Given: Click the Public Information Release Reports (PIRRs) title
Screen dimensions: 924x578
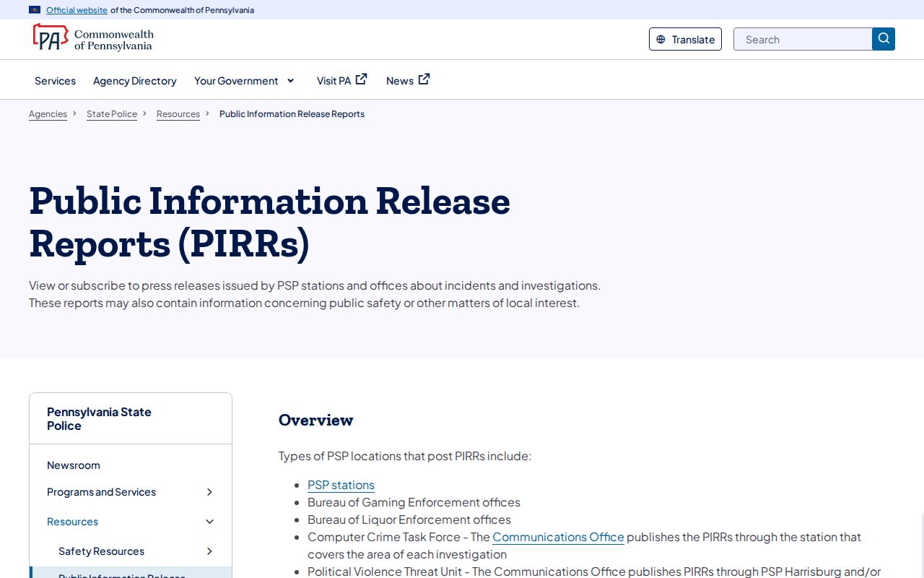Looking at the screenshot, I should point(270,222).
